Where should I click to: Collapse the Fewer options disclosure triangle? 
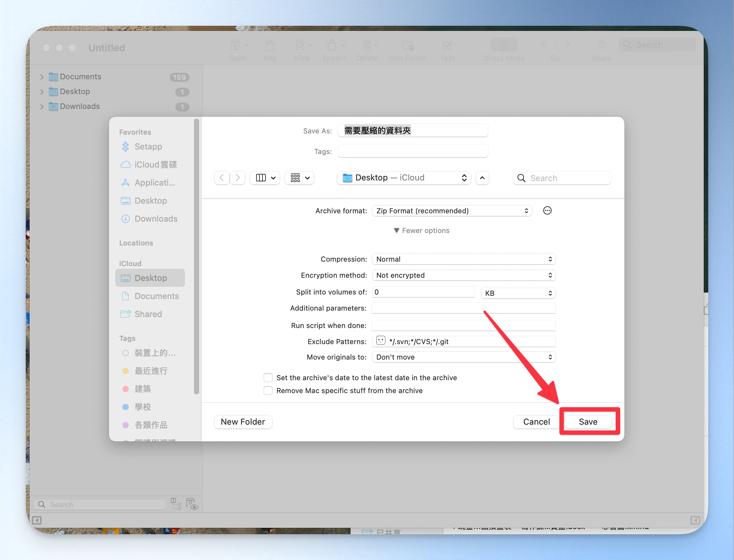coord(396,231)
